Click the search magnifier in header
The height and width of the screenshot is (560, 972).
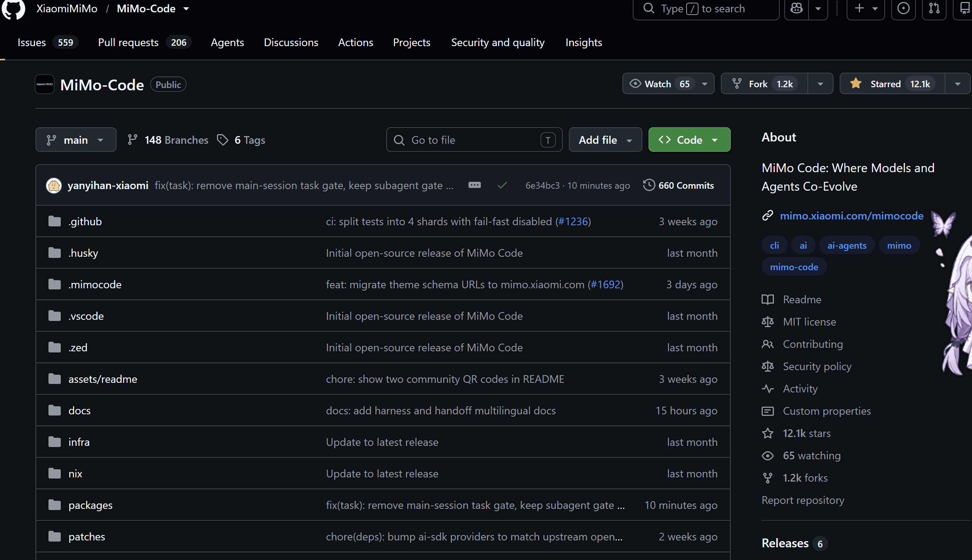click(x=649, y=8)
